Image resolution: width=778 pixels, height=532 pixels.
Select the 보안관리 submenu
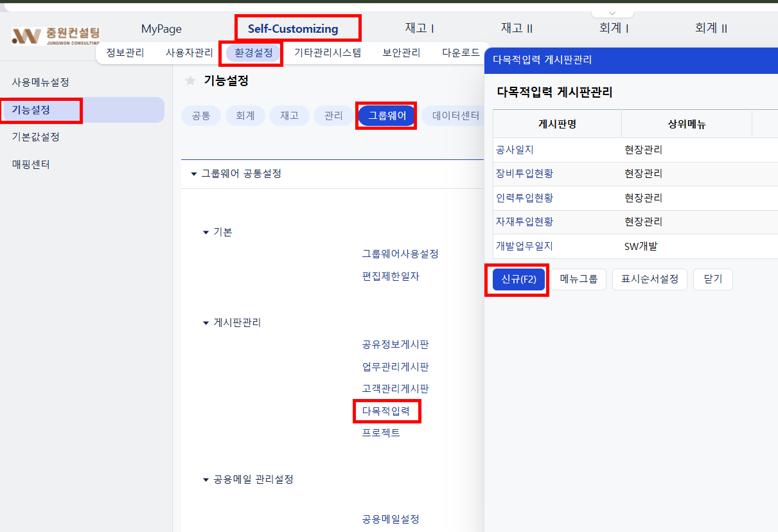click(402, 53)
